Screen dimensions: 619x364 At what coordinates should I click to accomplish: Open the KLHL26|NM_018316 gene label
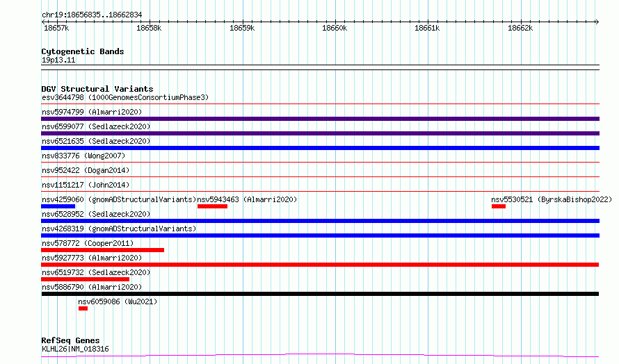(75, 349)
